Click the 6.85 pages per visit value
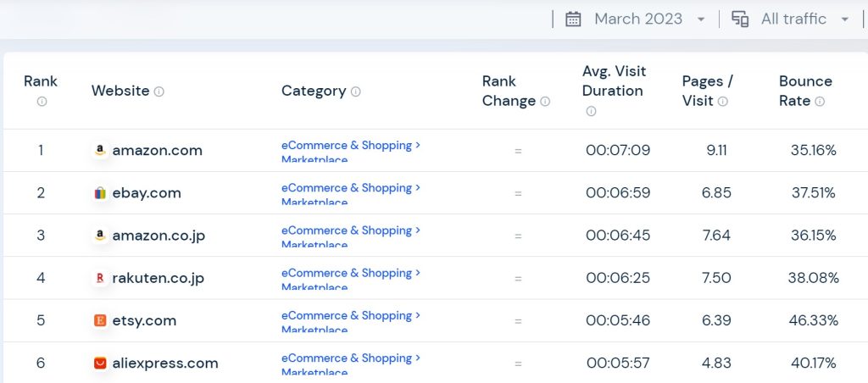 (716, 193)
